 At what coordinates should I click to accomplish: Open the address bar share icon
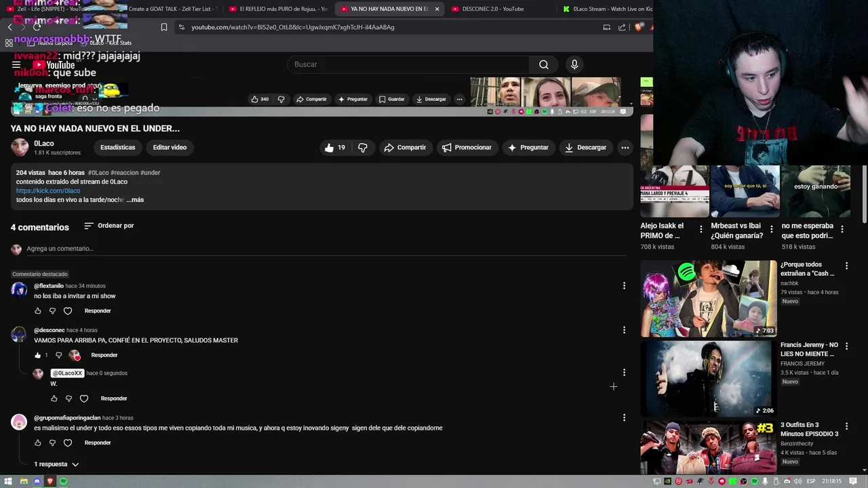coord(622,27)
